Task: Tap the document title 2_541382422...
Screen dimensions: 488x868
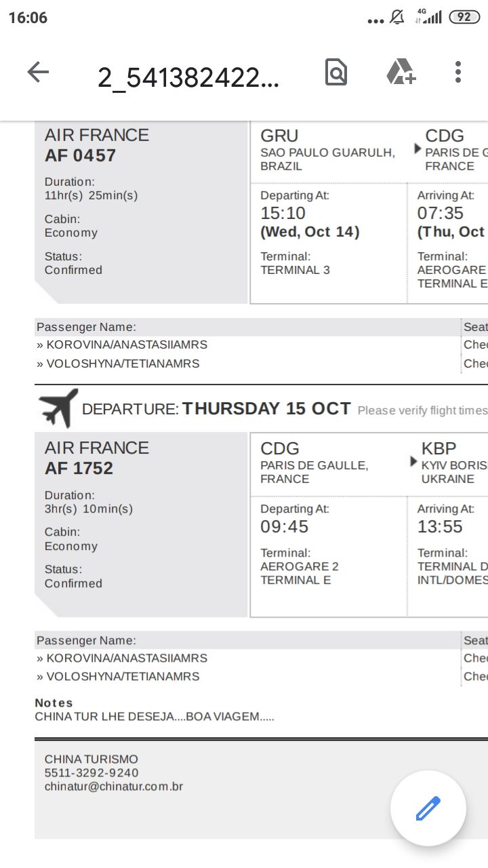Action: [188, 79]
